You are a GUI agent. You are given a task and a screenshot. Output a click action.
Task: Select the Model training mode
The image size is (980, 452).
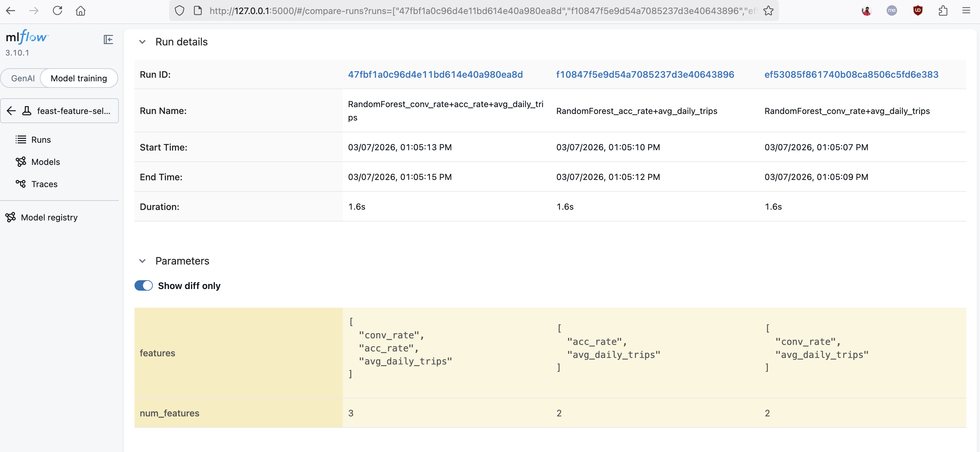pyautogui.click(x=79, y=78)
